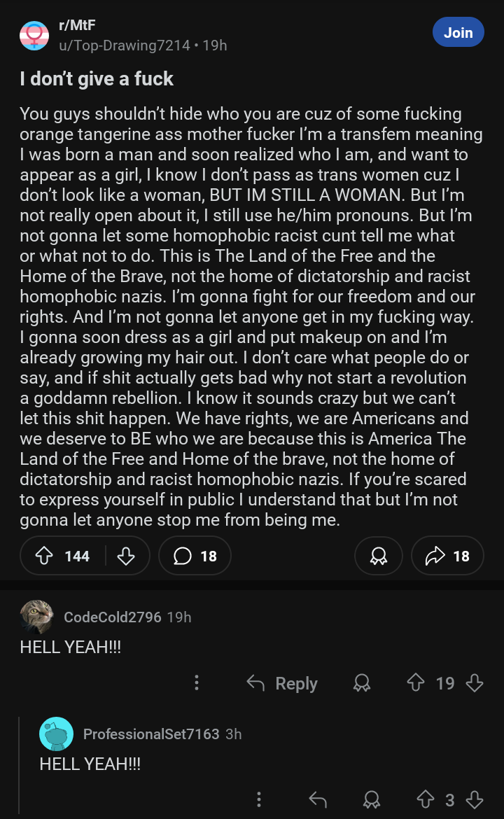Open ProfessionalSet7163's user profile
This screenshot has height=819, width=504.
point(151,734)
